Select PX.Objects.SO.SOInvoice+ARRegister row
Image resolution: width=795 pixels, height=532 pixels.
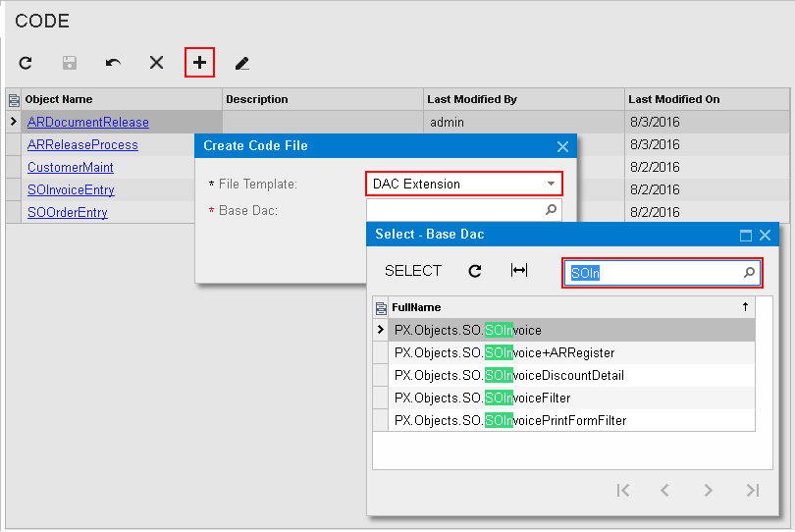[572, 352]
